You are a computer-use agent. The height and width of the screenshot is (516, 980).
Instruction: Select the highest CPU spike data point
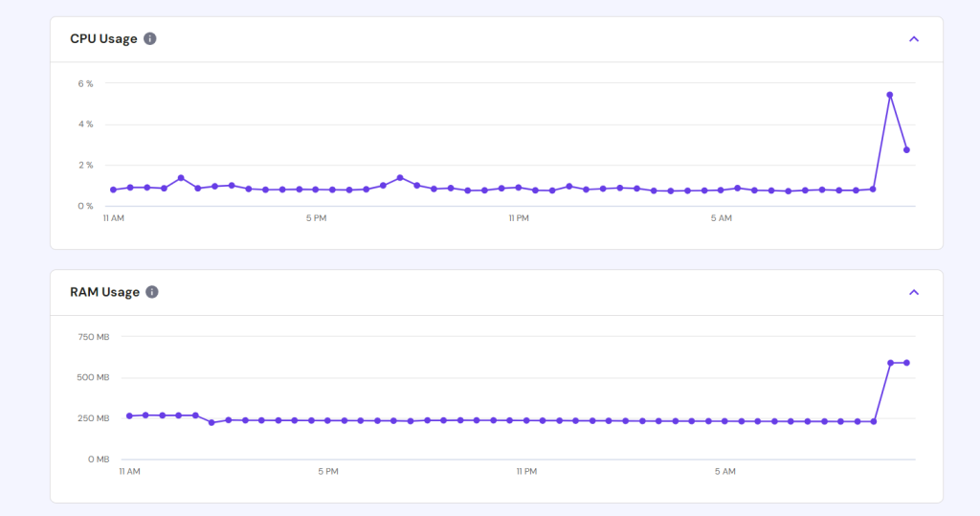[889, 95]
